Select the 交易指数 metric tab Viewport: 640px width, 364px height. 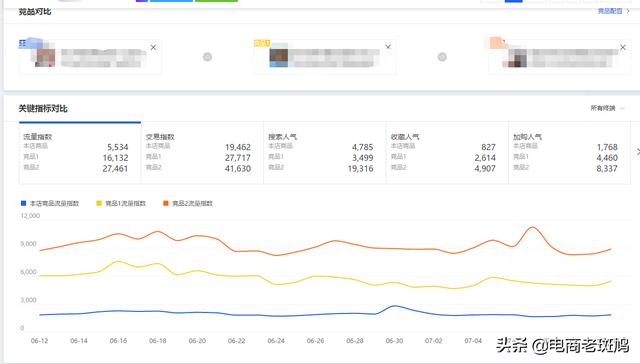202,153
